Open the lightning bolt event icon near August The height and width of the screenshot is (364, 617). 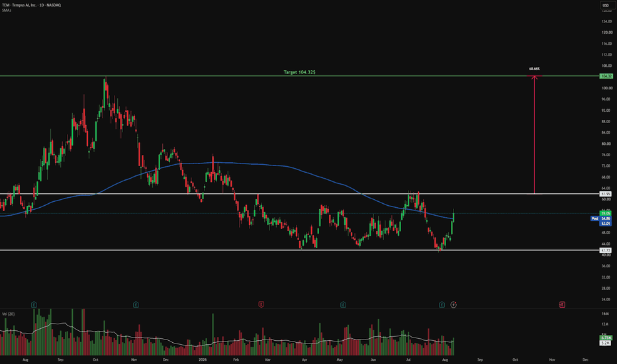pos(453,304)
